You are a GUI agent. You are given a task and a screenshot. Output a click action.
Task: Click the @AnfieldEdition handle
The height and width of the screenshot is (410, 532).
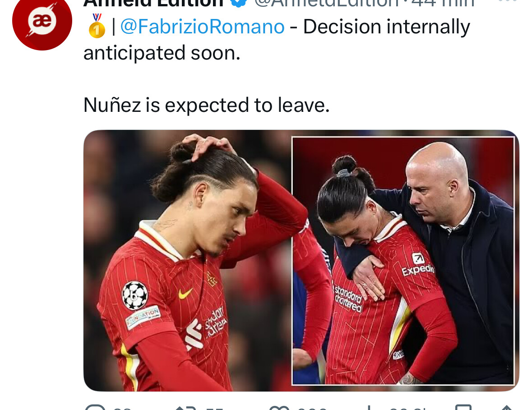point(327,4)
